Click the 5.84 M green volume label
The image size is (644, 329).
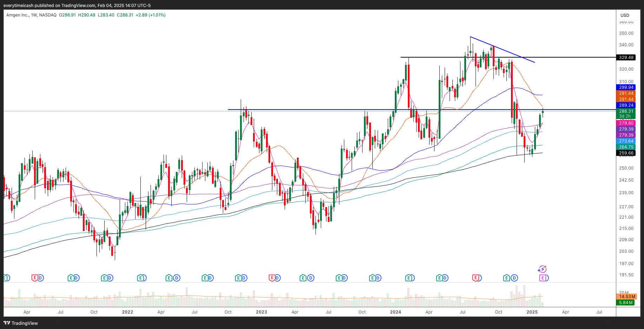(625, 302)
